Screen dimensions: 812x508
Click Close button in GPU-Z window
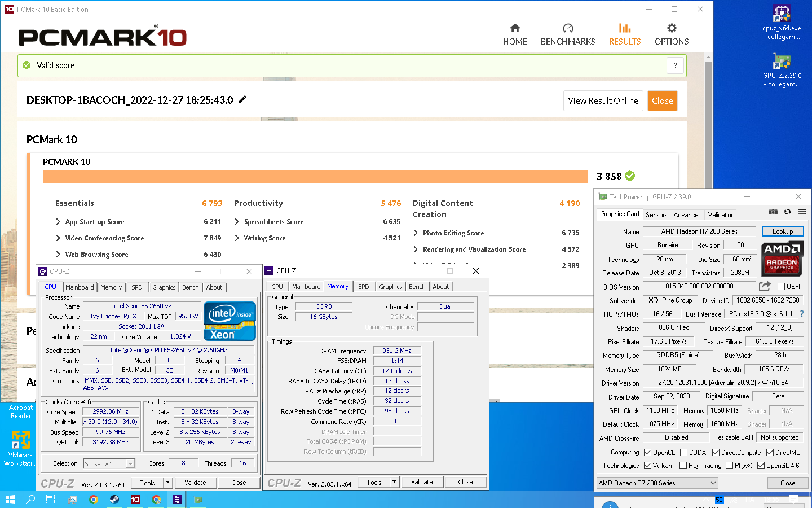788,483
